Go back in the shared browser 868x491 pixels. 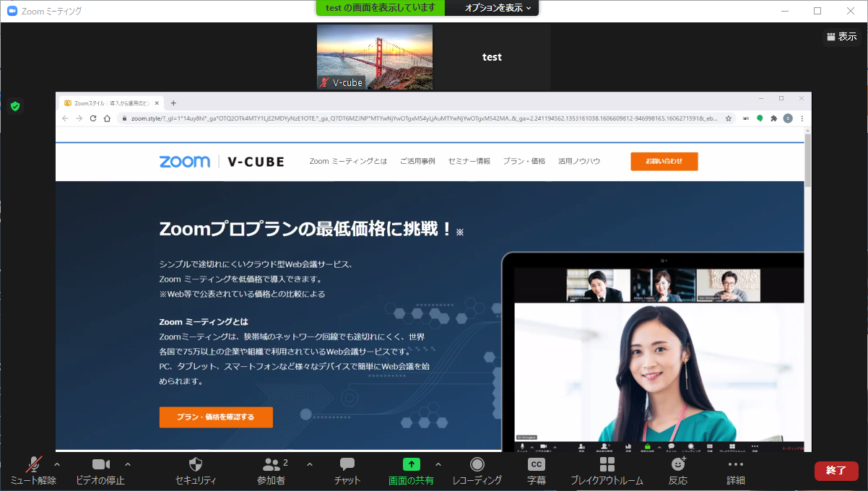[x=66, y=118]
